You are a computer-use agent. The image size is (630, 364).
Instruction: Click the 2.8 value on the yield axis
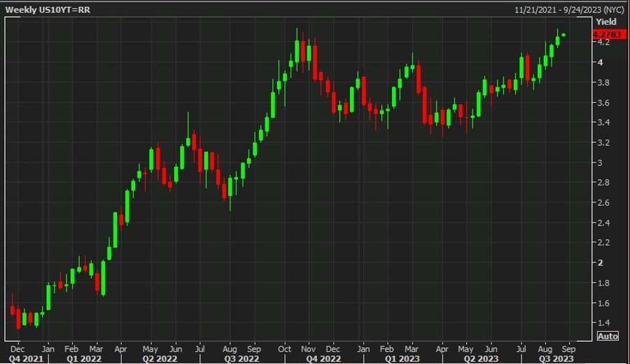click(603, 183)
